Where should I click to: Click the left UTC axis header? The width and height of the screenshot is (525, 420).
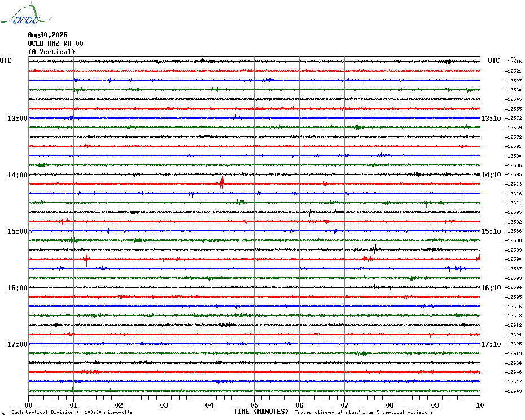point(6,60)
